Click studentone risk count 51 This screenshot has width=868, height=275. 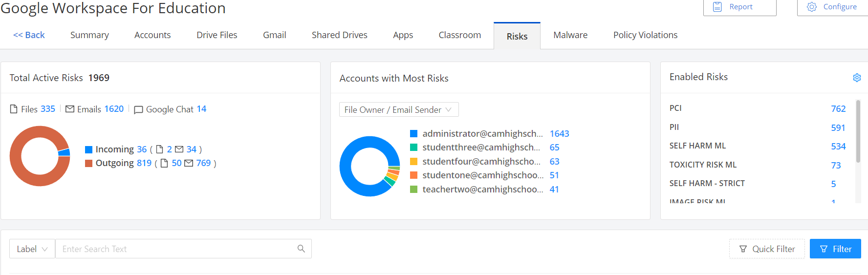click(554, 175)
